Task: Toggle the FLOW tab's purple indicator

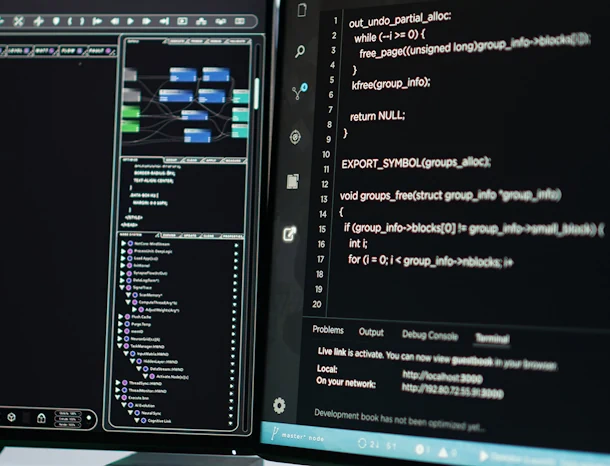Action: point(79,51)
